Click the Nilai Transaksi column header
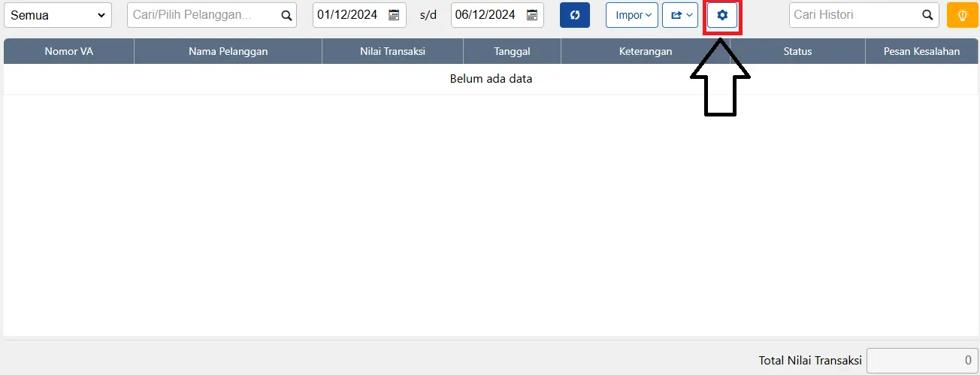This screenshot has width=980, height=375. pos(393,51)
